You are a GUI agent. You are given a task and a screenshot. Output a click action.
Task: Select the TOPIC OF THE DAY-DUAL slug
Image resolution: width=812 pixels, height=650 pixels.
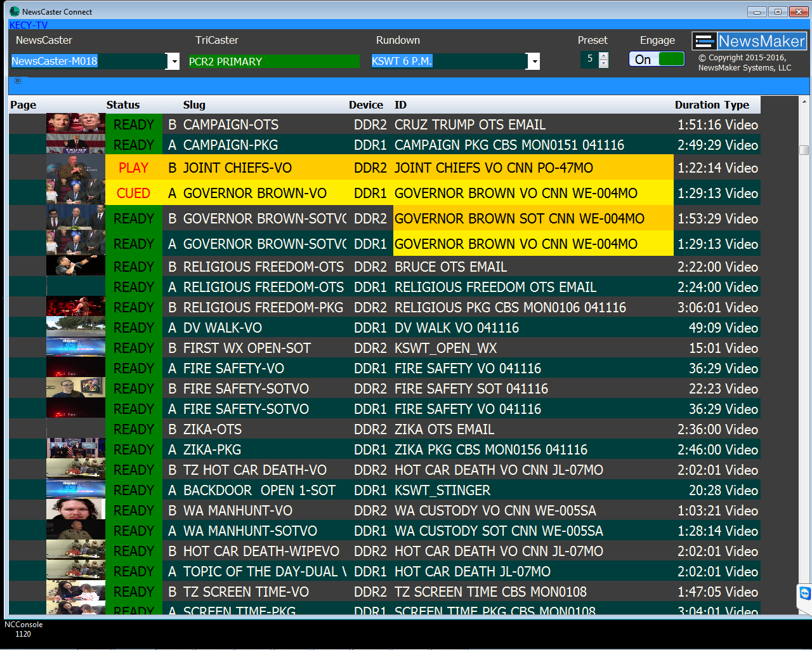(x=265, y=571)
